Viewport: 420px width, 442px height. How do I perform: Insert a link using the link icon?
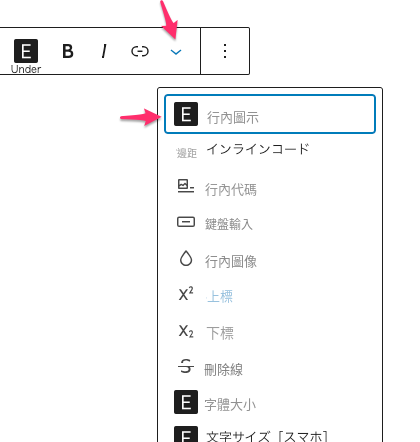[x=140, y=51]
